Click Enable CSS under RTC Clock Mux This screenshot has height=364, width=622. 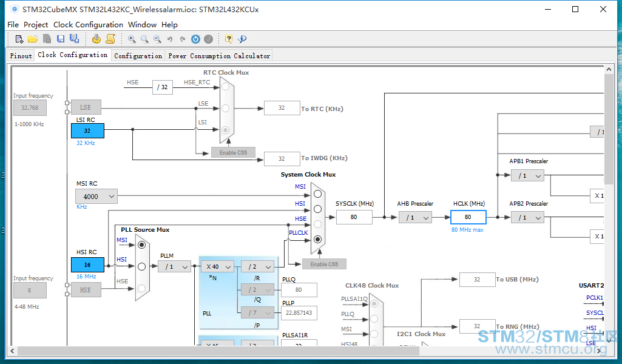[233, 153]
